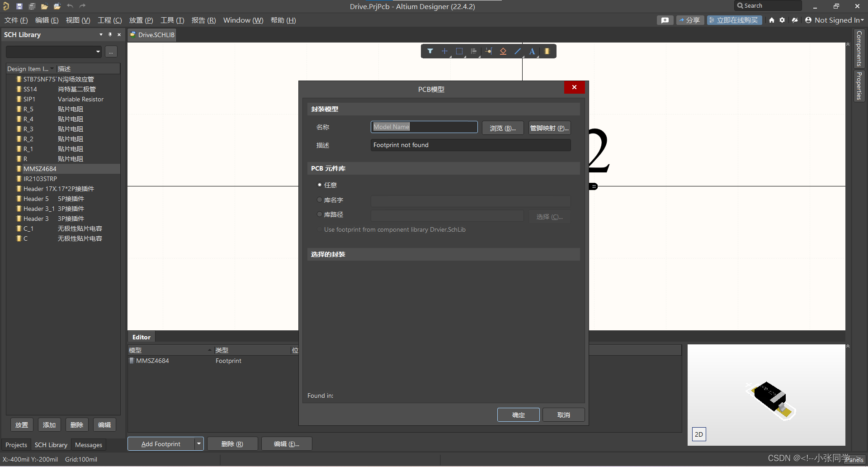The height and width of the screenshot is (467, 868).
Task: Open SCH Library panel options dropdown
Action: [x=101, y=34]
